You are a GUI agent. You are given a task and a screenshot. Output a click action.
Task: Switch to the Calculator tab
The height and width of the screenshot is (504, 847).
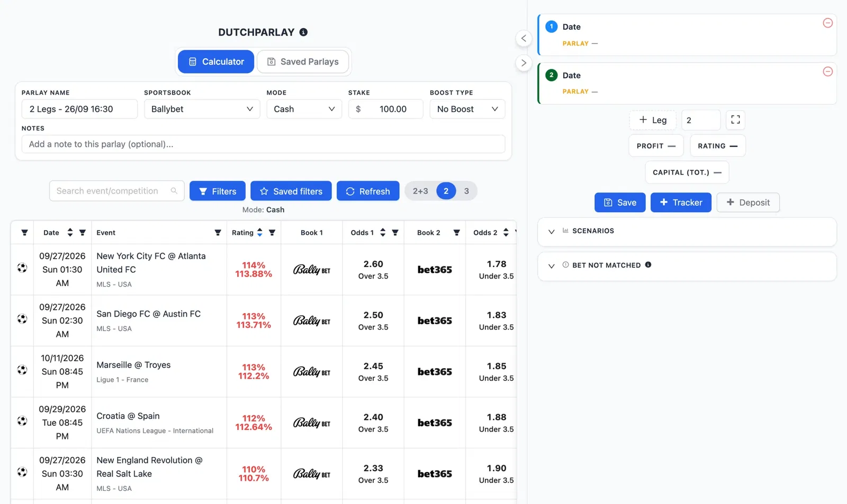pyautogui.click(x=216, y=62)
